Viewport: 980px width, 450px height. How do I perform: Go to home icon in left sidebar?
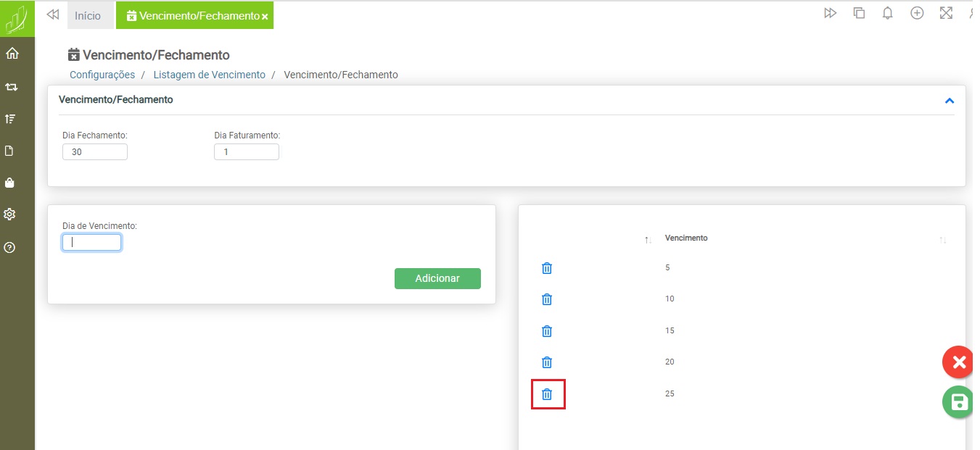(11, 54)
